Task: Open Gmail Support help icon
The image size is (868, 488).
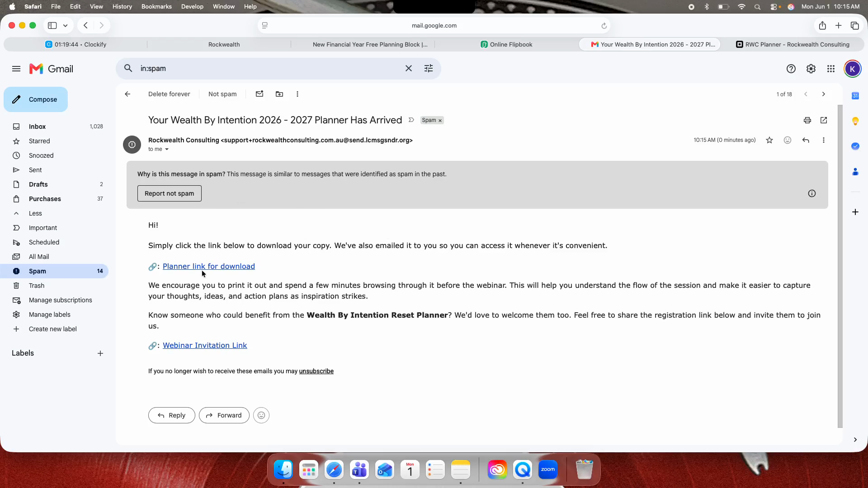Action: (x=791, y=69)
